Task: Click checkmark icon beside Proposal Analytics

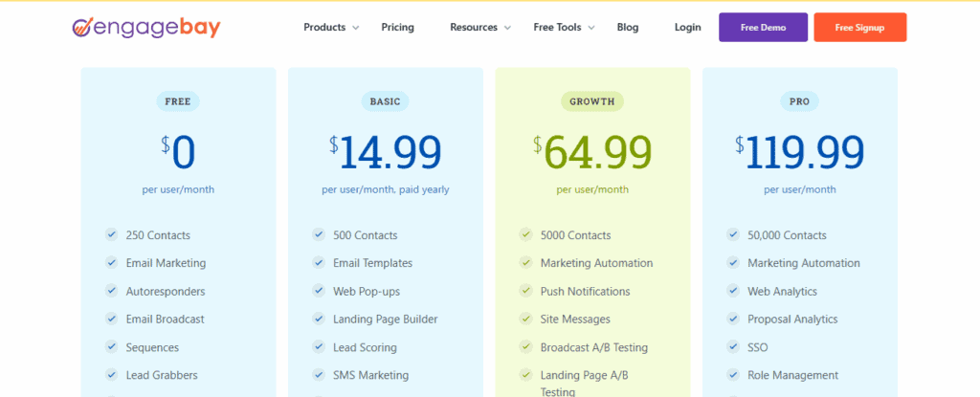Action: [x=733, y=319]
